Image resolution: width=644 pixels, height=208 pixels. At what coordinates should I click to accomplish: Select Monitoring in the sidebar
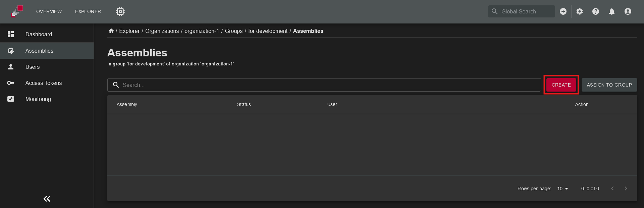point(47,99)
